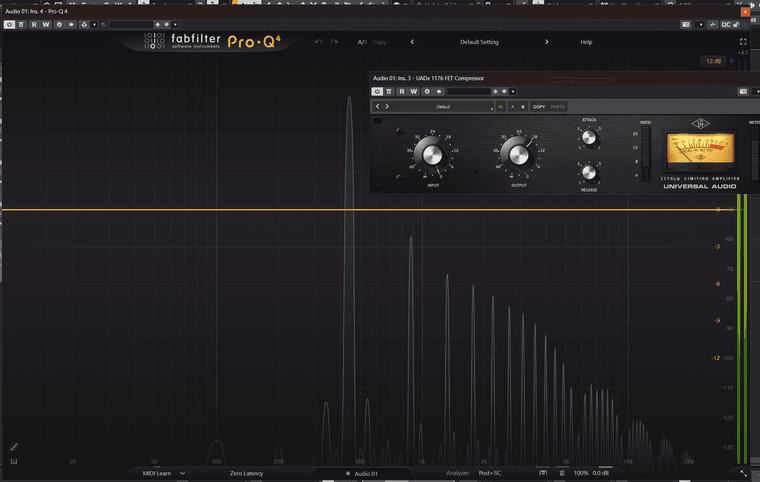Viewport: 760px width, 482px height.
Task: Open dropdown next to Pro-Q 4 camera icon
Action: 700,24
